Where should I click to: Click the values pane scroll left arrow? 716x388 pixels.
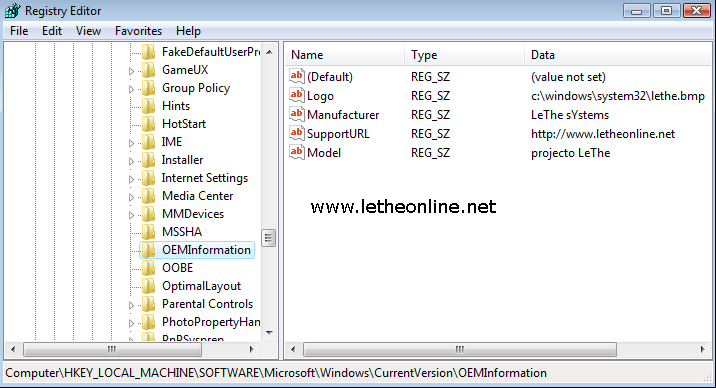(293, 349)
